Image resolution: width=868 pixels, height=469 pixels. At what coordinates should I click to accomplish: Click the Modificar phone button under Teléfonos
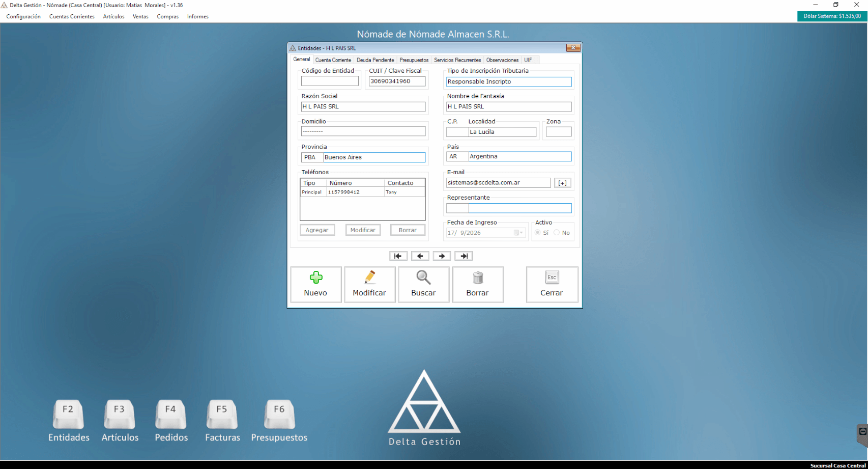(363, 230)
